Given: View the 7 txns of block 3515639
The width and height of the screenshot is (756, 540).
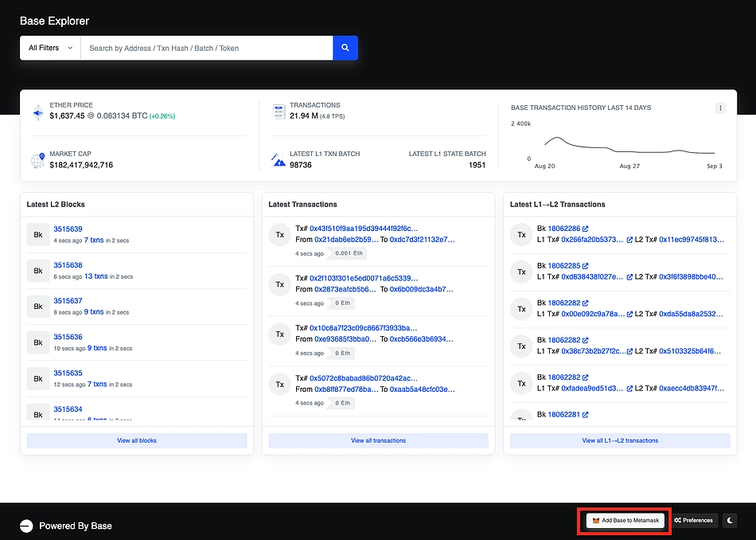Looking at the screenshot, I should point(94,241).
